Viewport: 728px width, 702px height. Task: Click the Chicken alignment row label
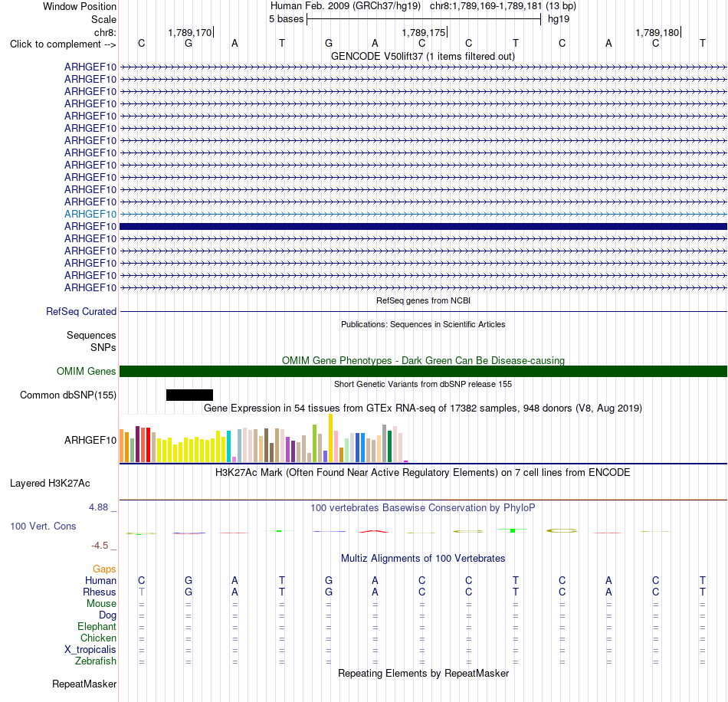point(98,638)
